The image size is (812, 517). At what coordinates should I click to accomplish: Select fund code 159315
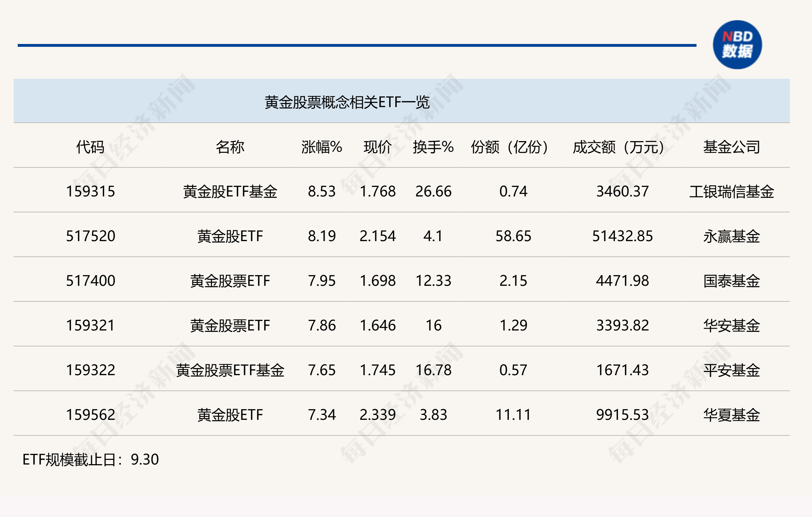pyautogui.click(x=90, y=191)
